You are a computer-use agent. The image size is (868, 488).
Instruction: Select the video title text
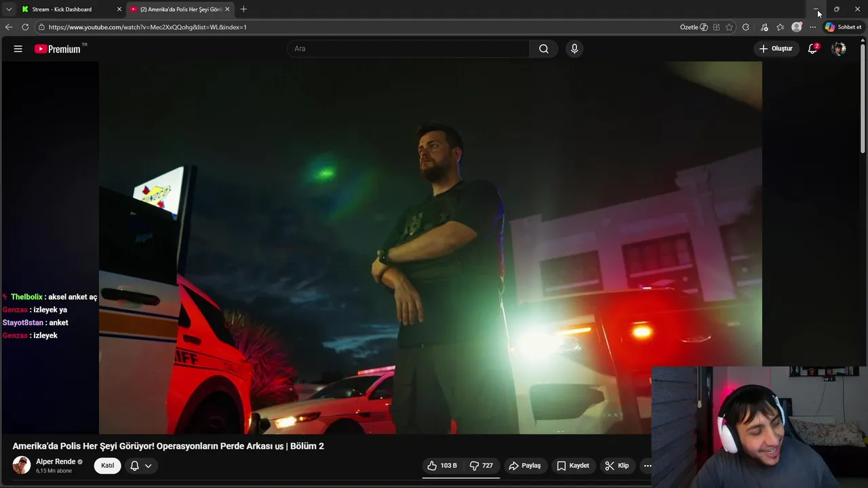pyautogui.click(x=168, y=446)
